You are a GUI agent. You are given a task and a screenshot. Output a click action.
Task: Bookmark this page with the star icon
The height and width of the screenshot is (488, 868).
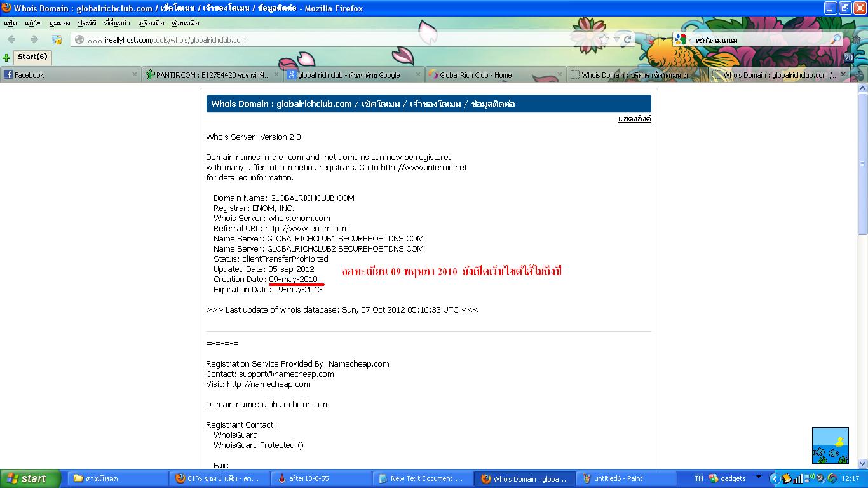pyautogui.click(x=604, y=39)
